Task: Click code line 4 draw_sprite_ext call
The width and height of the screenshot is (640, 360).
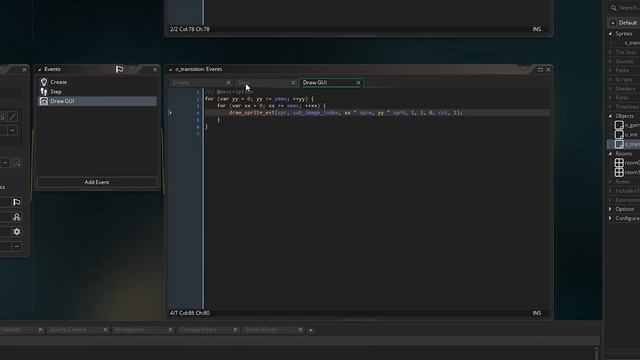Action: [x=345, y=113]
